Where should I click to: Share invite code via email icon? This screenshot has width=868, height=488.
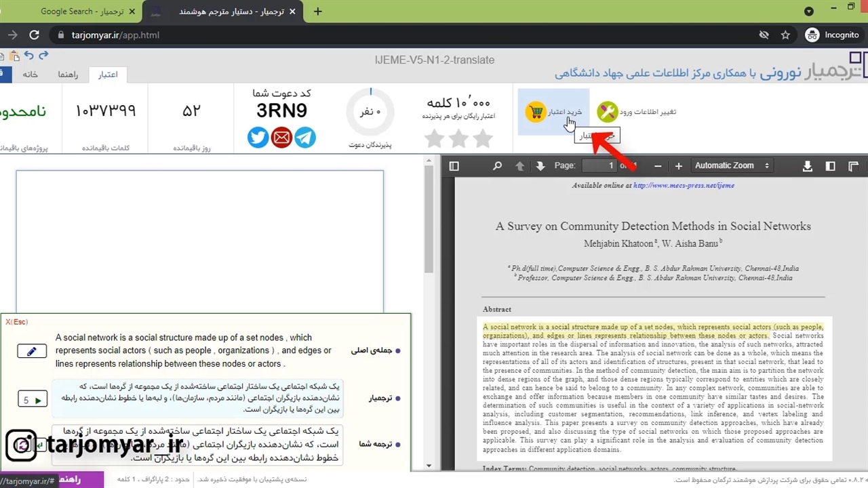click(281, 138)
